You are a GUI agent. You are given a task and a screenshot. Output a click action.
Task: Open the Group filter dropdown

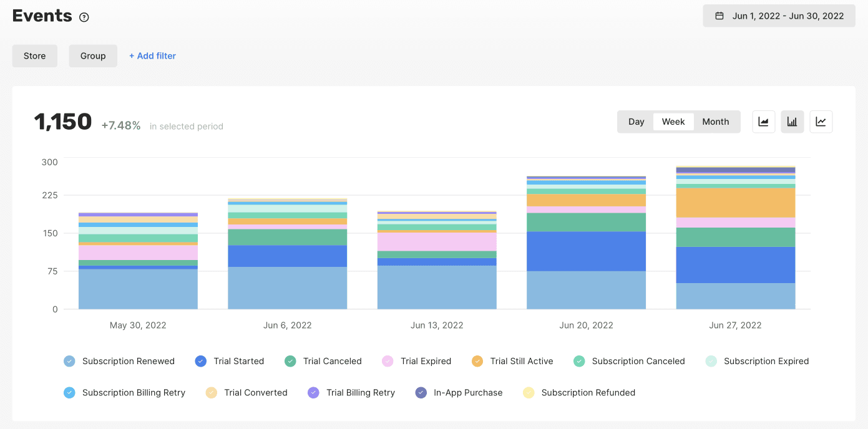click(x=93, y=56)
